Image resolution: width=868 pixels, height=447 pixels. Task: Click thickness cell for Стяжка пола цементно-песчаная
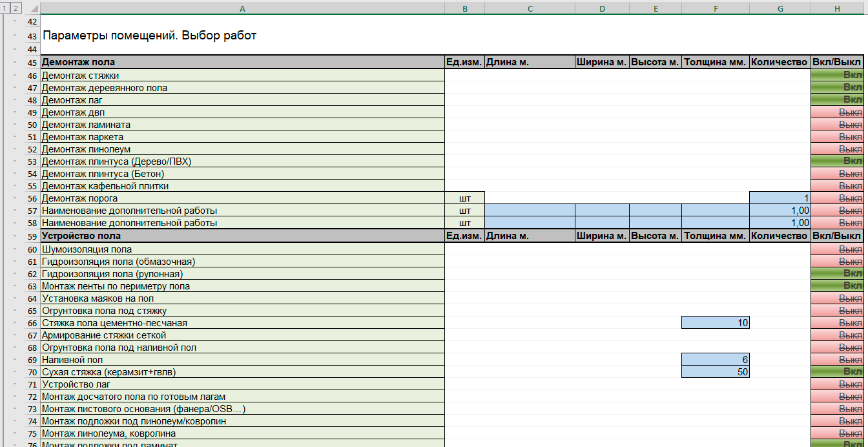[715, 323]
